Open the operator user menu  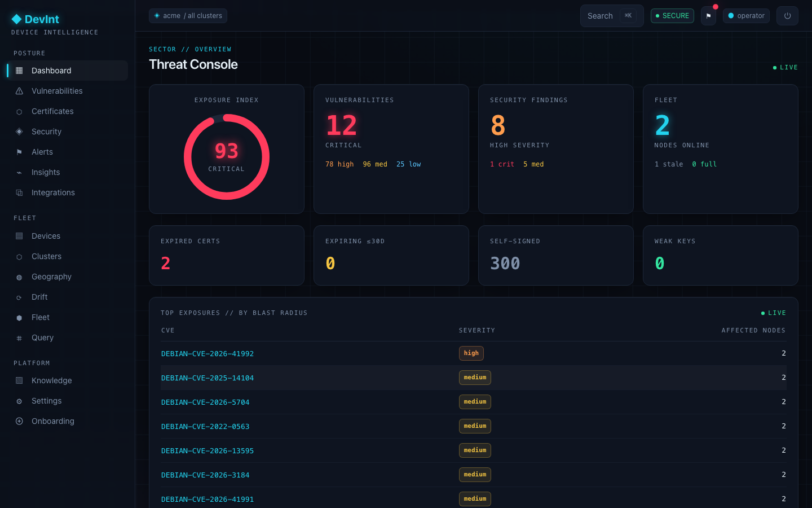point(746,16)
